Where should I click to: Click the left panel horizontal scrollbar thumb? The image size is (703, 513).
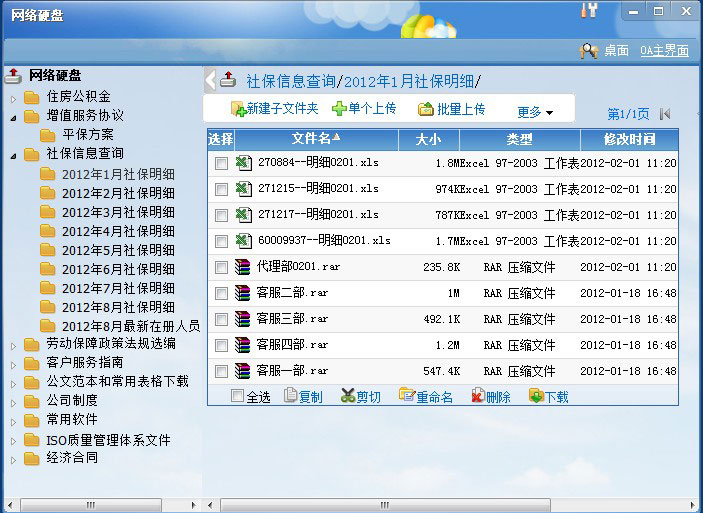(x=91, y=505)
